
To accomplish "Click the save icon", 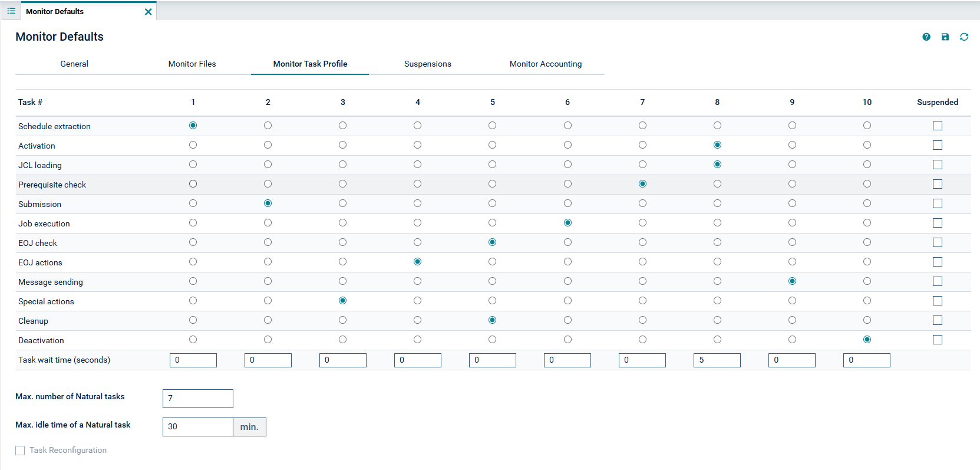I will 945,37.
